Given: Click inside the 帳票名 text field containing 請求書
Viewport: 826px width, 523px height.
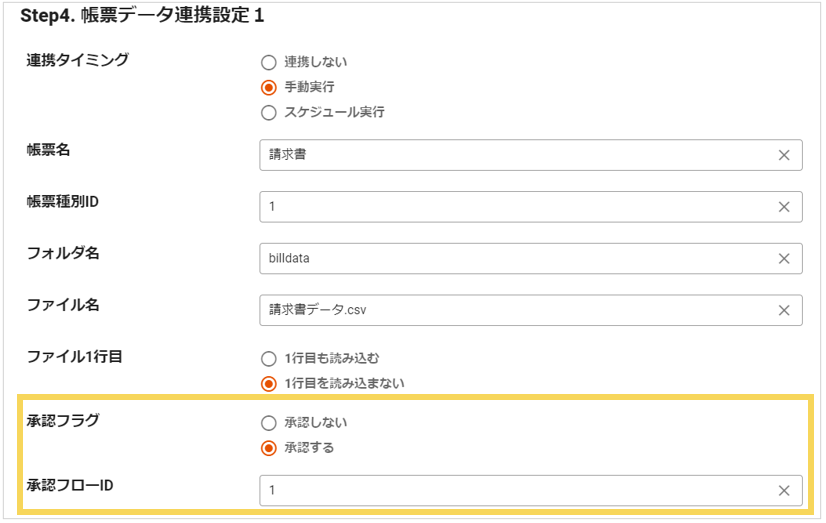Looking at the screenshot, I should pyautogui.click(x=510, y=155).
